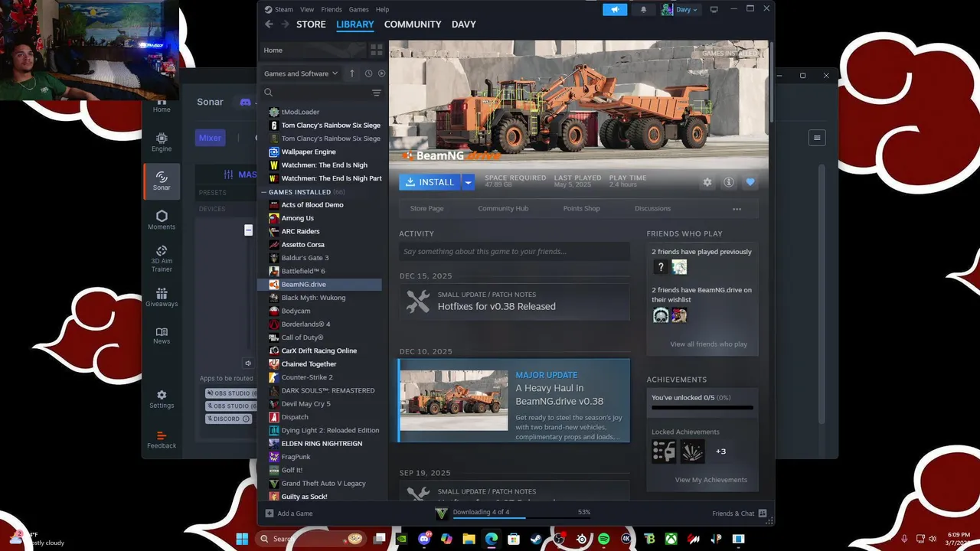Open Engine in SteelSeries sidebar
Screen dimensions: 980x551
[162, 142]
